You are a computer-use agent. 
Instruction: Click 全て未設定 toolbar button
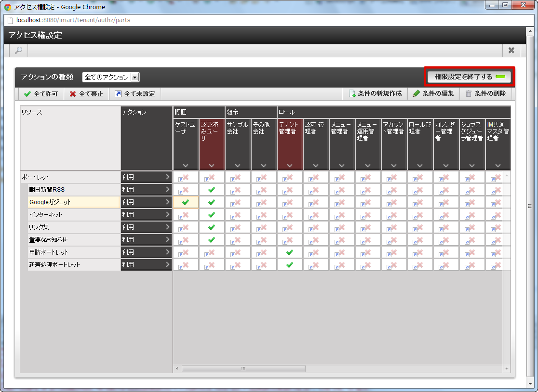tap(135, 94)
